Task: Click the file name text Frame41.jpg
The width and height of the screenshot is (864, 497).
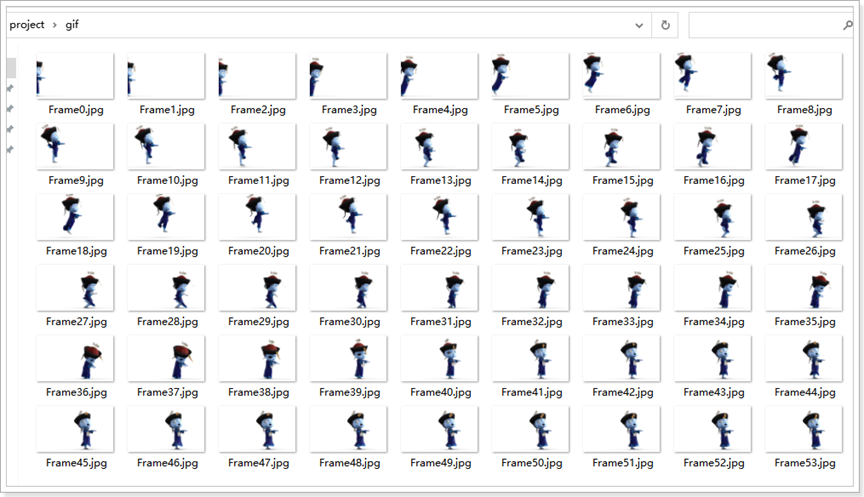Action: (x=532, y=392)
